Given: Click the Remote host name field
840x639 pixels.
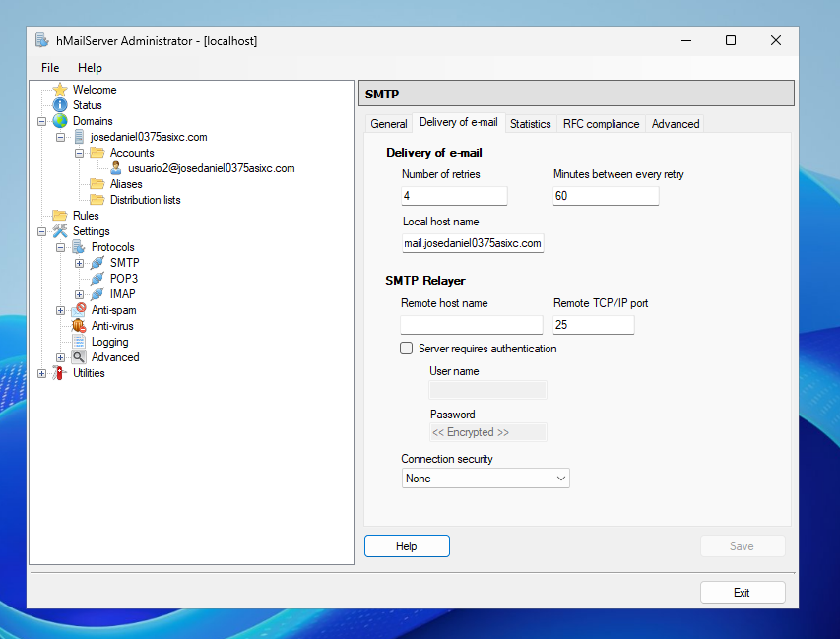Looking at the screenshot, I should [x=472, y=325].
